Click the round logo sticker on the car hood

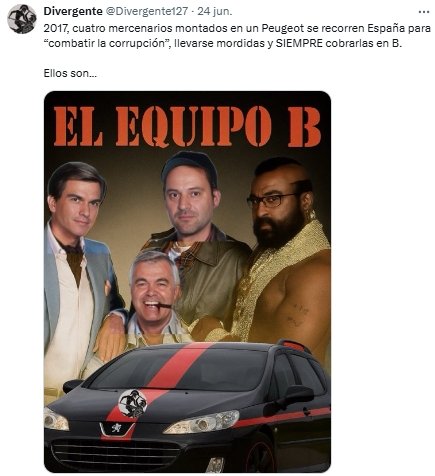[133, 404]
